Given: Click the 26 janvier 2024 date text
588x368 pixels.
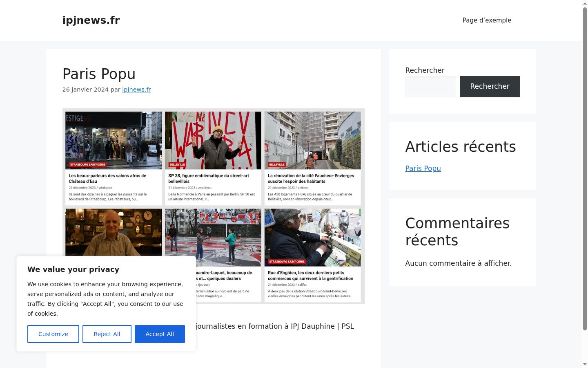Looking at the screenshot, I should click(85, 90).
